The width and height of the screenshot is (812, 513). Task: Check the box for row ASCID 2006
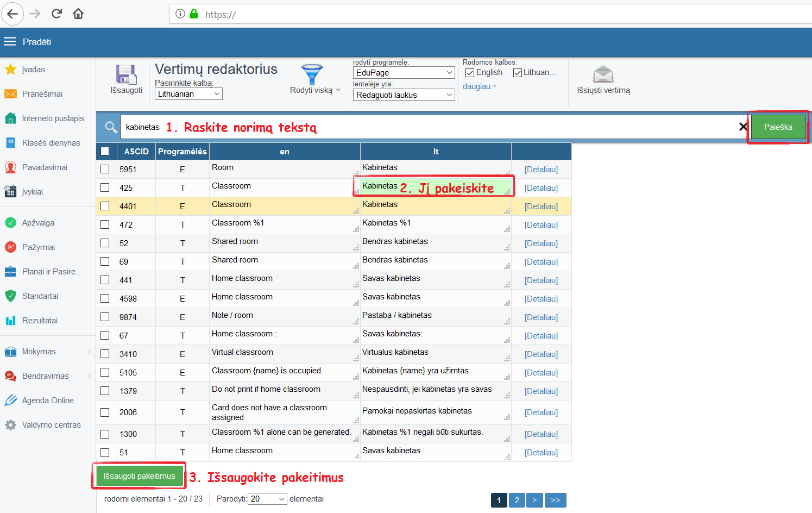[105, 412]
